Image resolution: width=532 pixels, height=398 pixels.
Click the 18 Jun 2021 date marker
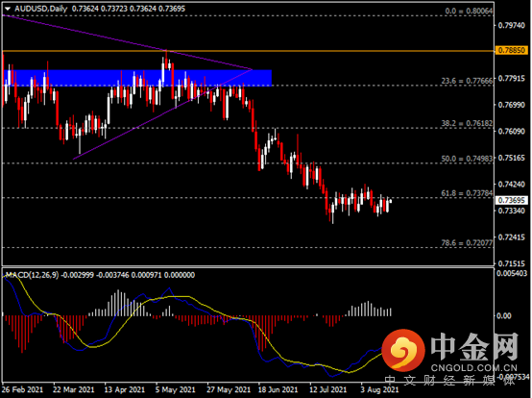[278, 389]
